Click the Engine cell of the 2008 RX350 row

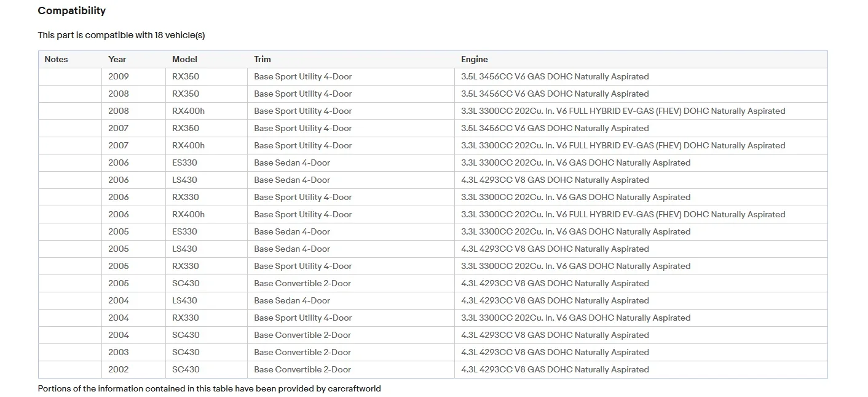click(x=641, y=94)
